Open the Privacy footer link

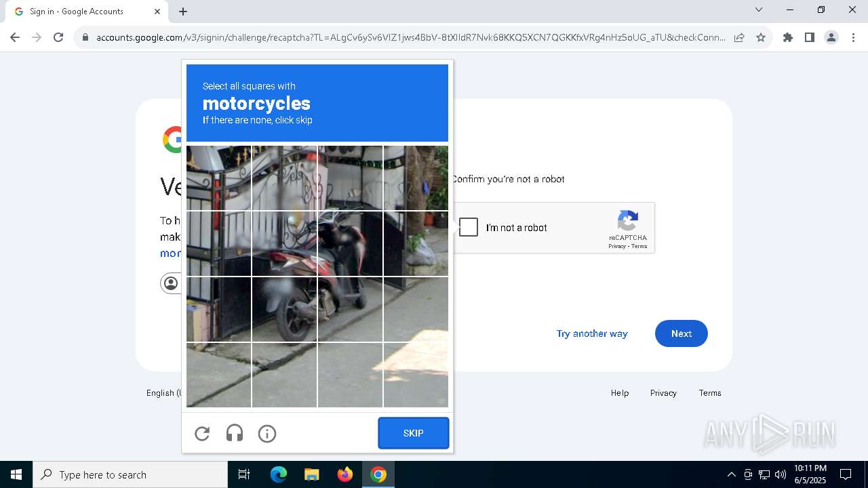coord(663,393)
